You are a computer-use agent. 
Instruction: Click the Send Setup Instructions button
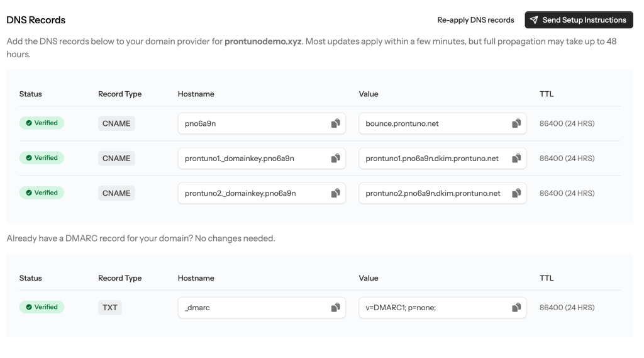[579, 20]
